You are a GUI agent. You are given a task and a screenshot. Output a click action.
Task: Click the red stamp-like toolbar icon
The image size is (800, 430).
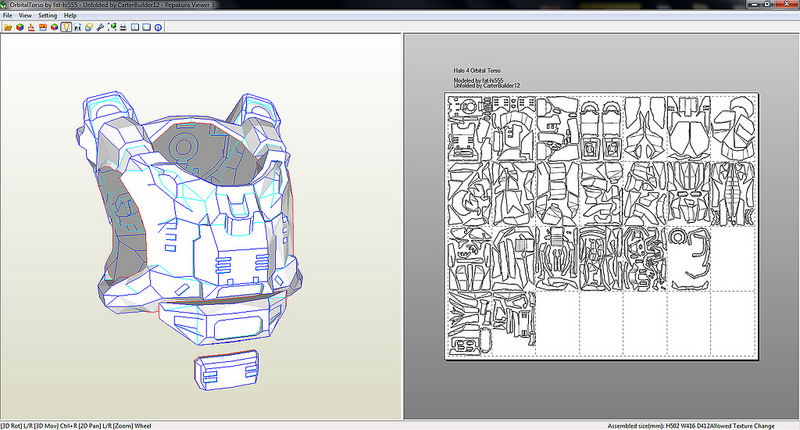pyautogui.click(x=31, y=27)
